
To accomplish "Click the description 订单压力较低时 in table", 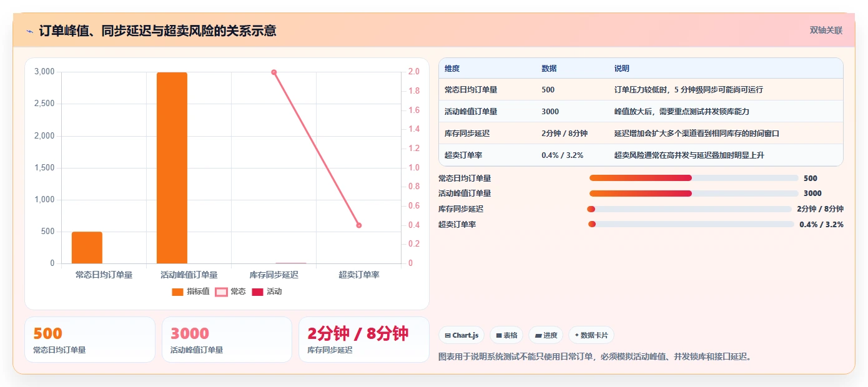I will 689,90.
